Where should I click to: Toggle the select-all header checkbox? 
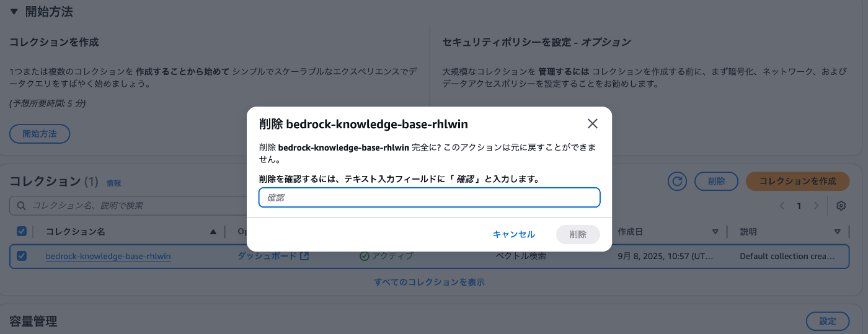point(22,231)
